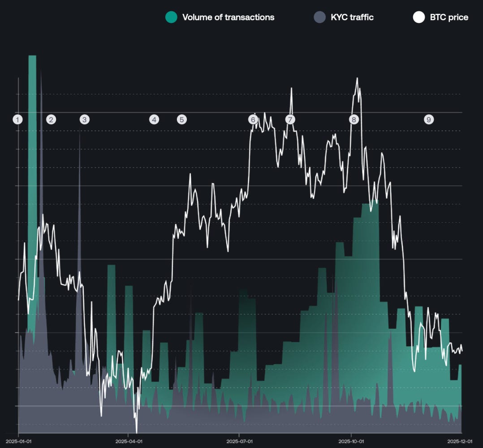Select event marker 9
Image resolution: width=483 pixels, height=448 pixels.
429,120
